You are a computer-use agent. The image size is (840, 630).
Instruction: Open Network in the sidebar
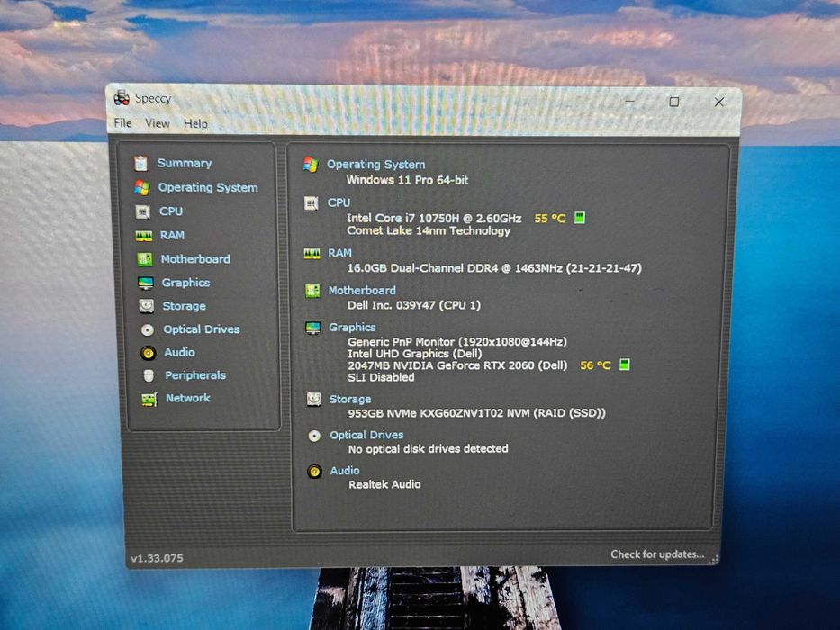tap(188, 398)
